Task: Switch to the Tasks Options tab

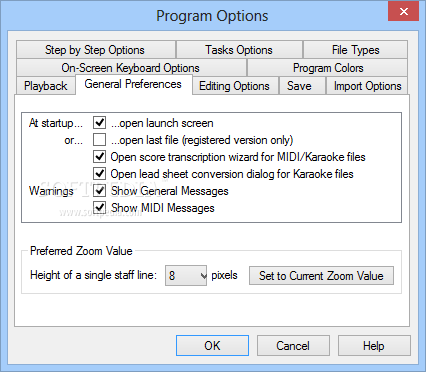Action: (239, 50)
